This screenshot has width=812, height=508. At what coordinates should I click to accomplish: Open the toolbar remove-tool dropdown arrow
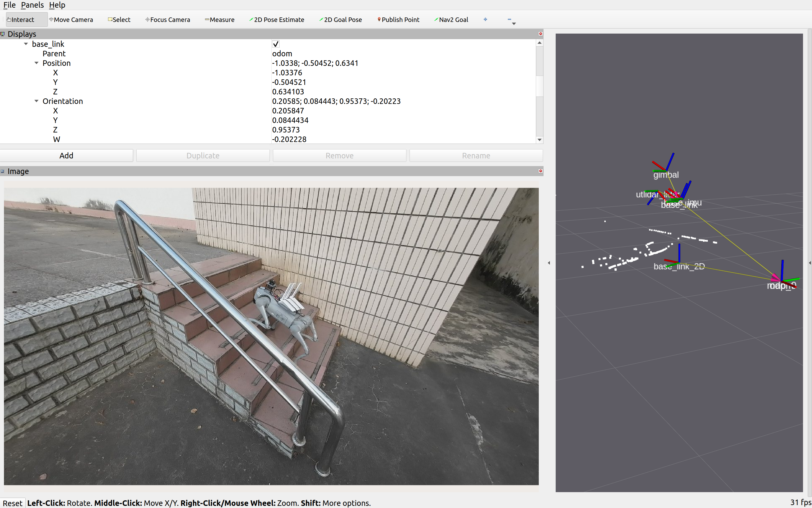[514, 23]
